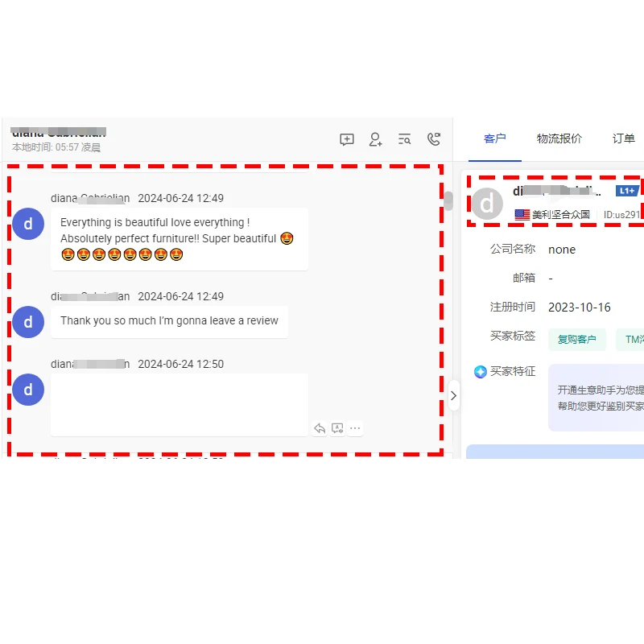This screenshot has width=644, height=644.
Task: Click the company name value none
Action: coord(562,250)
